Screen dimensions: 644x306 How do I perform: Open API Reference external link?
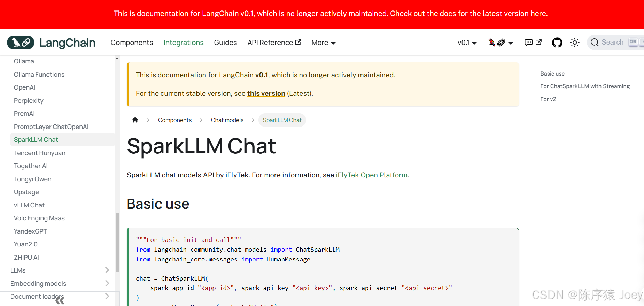[274, 43]
